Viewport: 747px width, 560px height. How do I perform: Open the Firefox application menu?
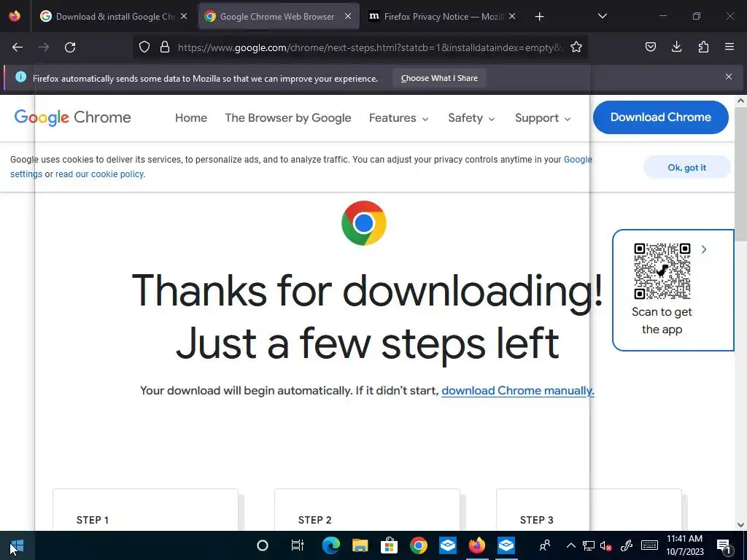tap(729, 47)
